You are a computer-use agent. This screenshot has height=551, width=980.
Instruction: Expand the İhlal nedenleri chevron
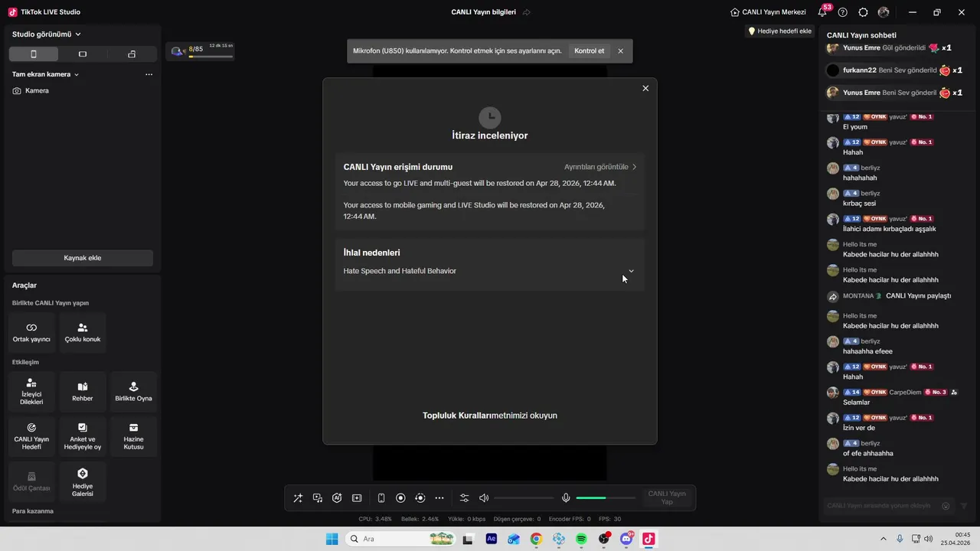click(x=631, y=271)
